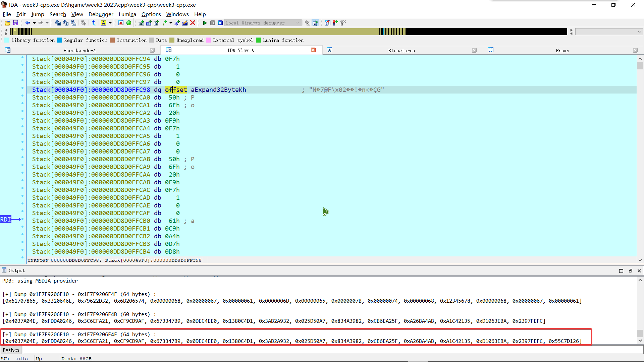Screen dimensions: 644x362
Task: Open the Edit menu
Action: [x=21, y=14]
